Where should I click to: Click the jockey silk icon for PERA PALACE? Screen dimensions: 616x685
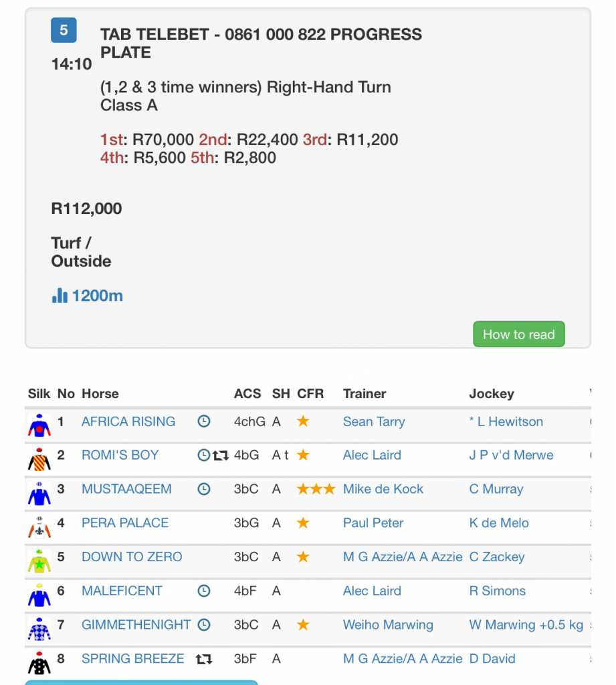tap(39, 525)
